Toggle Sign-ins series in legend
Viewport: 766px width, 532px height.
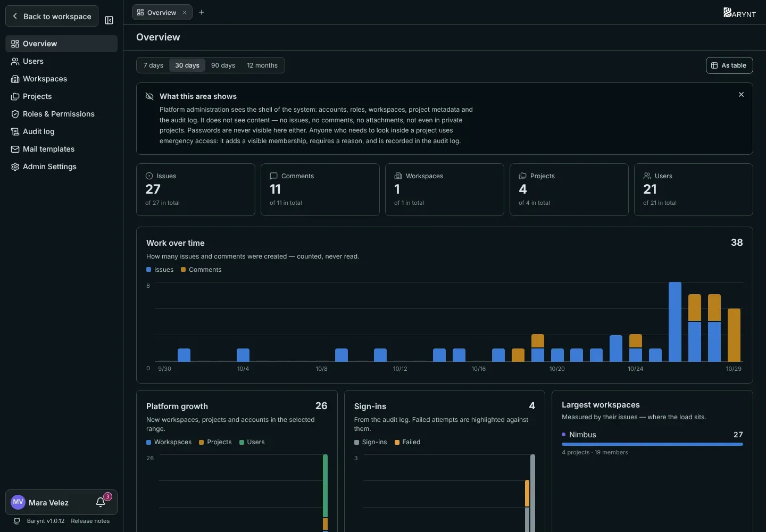tap(371, 442)
